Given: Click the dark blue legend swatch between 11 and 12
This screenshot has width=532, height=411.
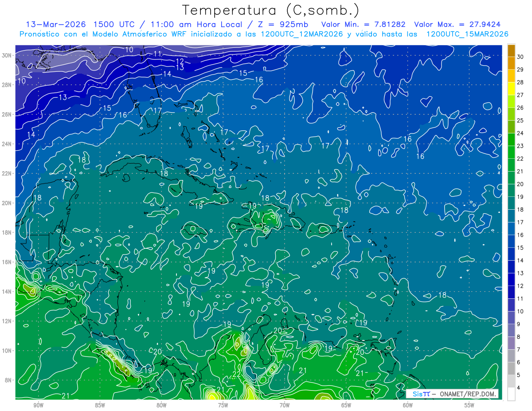Looking at the screenshot, I should 511,292.
